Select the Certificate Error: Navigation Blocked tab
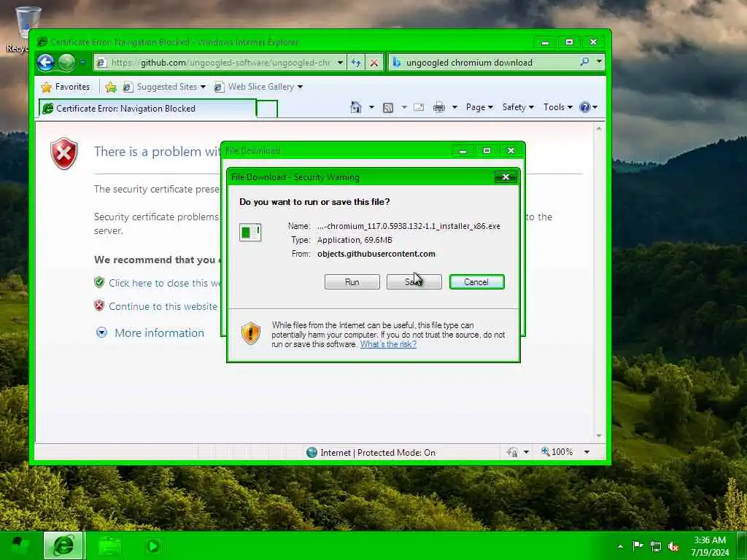The image size is (747, 560). coord(147,109)
